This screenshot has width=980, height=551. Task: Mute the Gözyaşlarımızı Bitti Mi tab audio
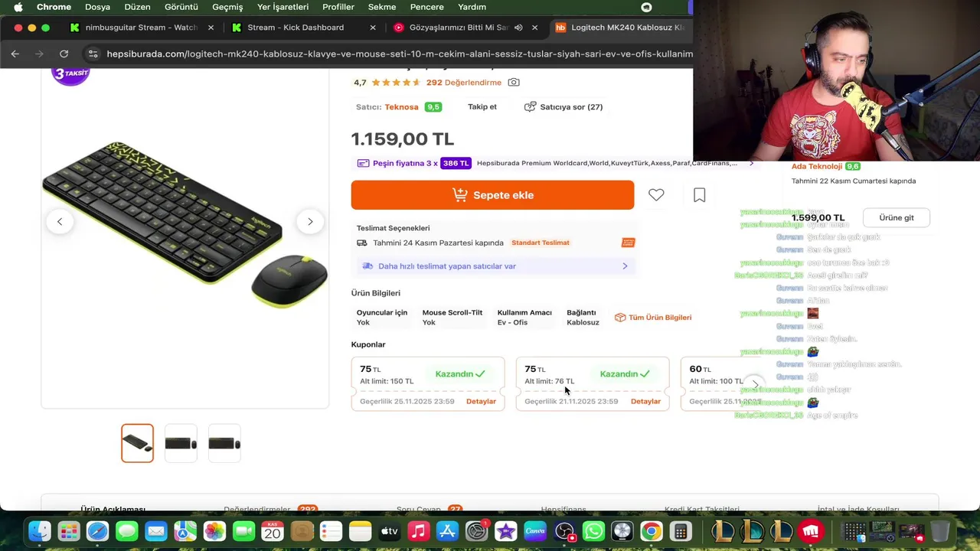tap(518, 28)
